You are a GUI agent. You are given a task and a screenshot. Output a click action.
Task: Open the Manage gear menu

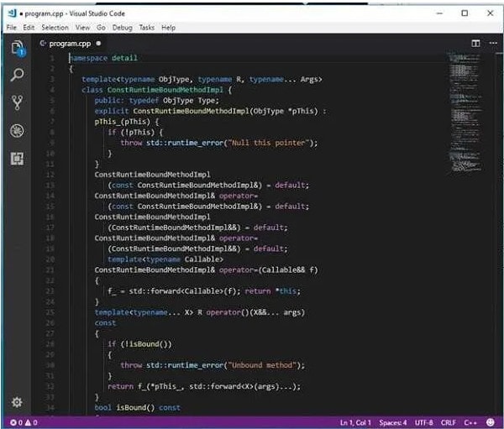click(17, 402)
